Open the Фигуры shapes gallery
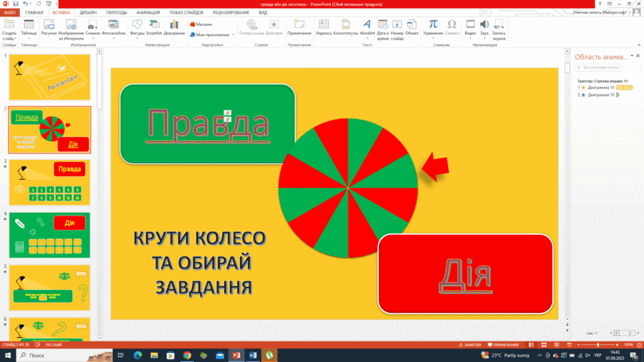 [x=137, y=29]
